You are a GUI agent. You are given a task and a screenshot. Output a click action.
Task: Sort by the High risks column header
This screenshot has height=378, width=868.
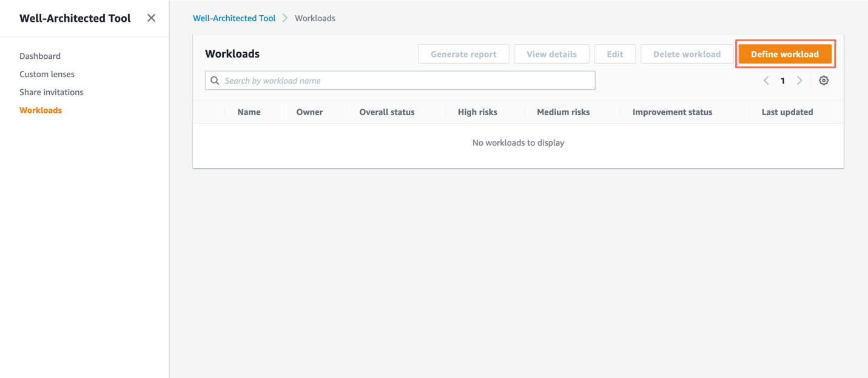477,112
